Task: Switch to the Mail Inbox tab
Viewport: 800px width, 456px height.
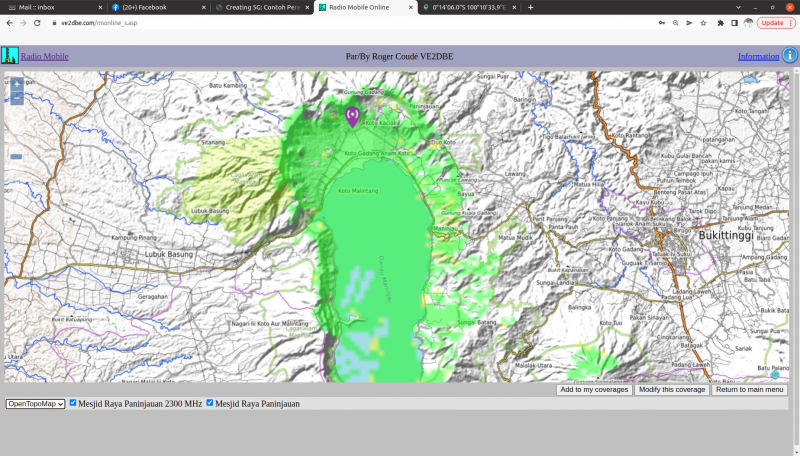Action: click(50, 7)
